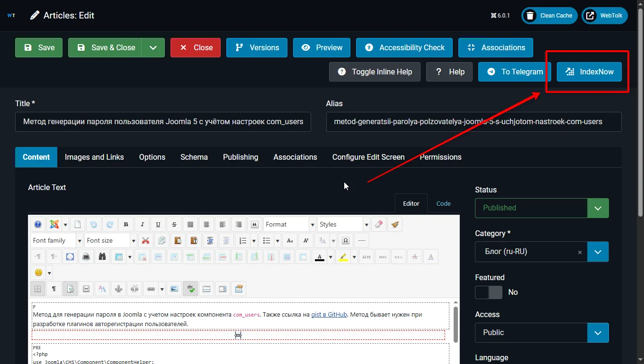Toggle the spellcheck abc button

[x=190, y=289]
